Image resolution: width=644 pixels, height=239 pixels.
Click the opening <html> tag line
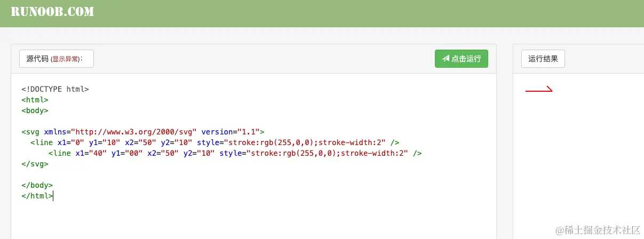[x=35, y=100]
